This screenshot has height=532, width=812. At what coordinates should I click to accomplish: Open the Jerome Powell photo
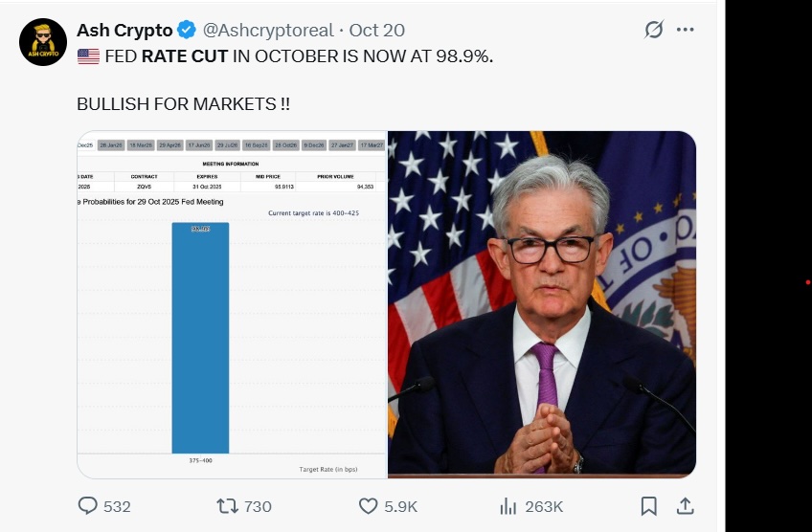pyautogui.click(x=541, y=303)
